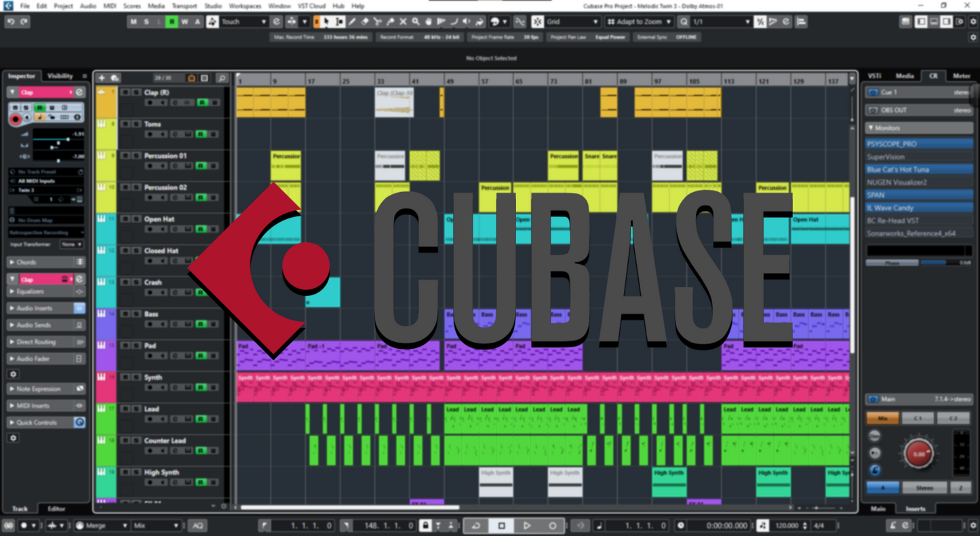
Task: Toggle the Cycle loop button in transport
Action: point(476,526)
